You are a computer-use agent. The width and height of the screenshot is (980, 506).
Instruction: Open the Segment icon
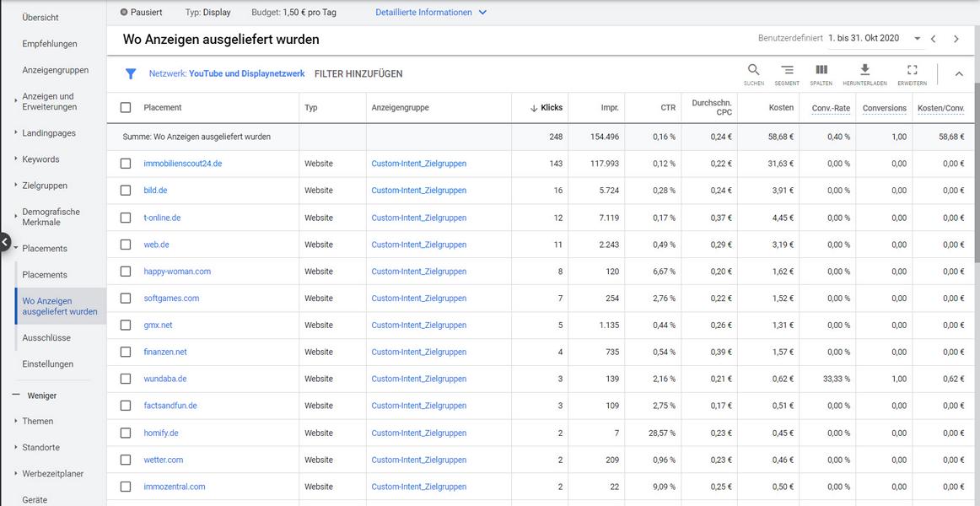(787, 69)
